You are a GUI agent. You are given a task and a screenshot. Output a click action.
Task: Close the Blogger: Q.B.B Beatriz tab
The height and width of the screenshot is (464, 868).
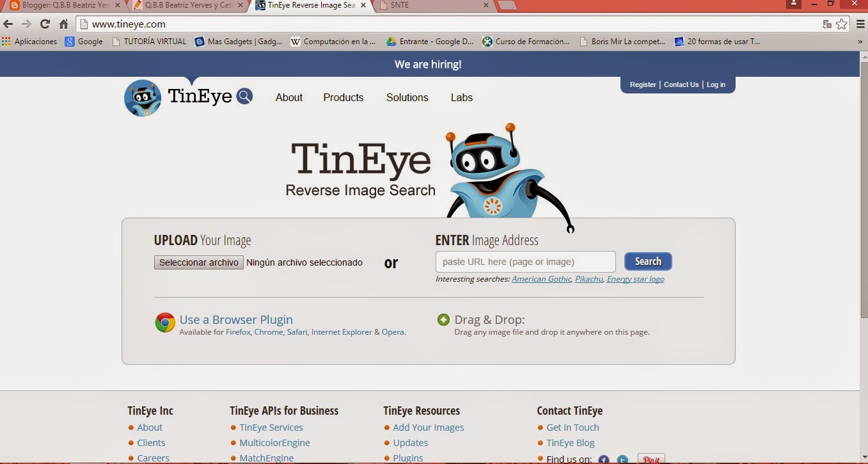(118, 5)
